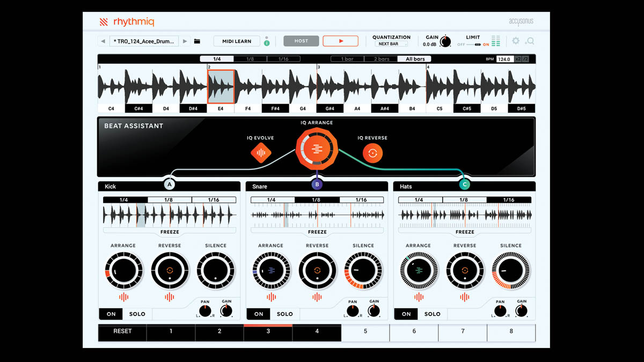The image size is (644, 362).
Task: Click the Hats Reverse evolve waveform icon
Action: (x=465, y=297)
